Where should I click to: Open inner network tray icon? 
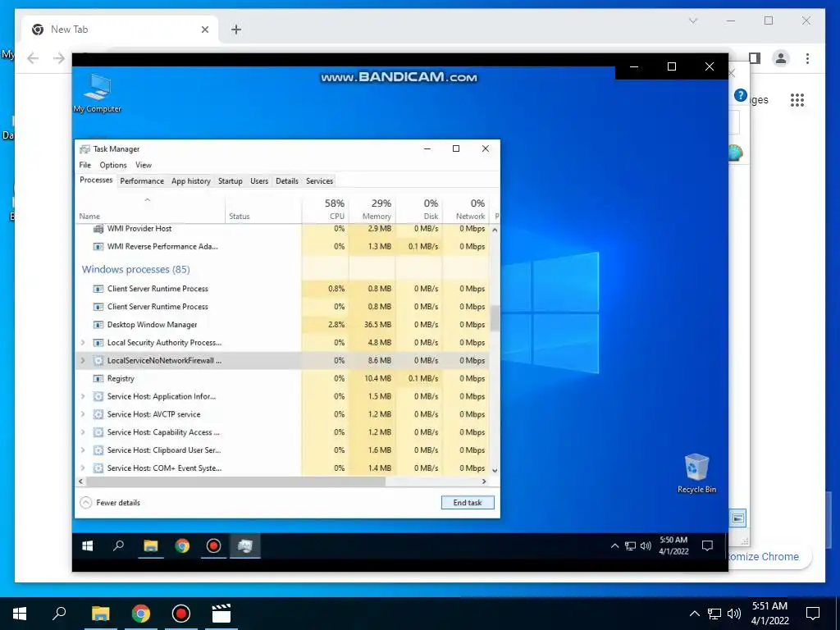(x=631, y=546)
